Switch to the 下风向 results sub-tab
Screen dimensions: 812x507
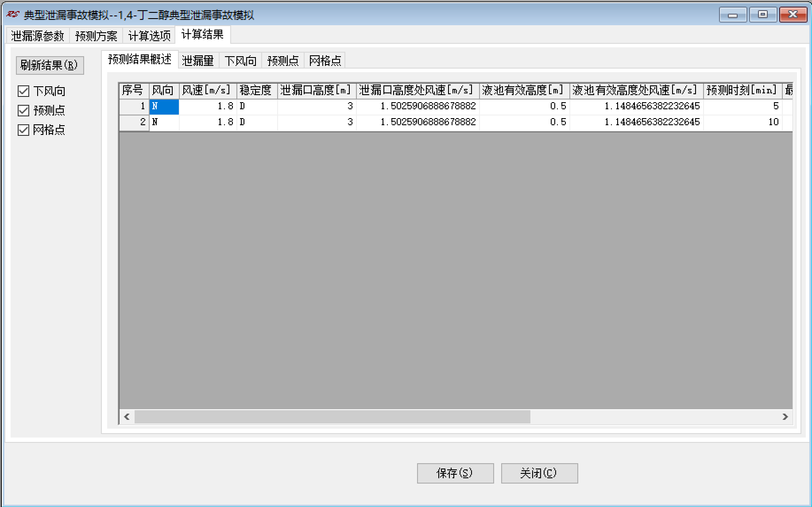(x=240, y=61)
